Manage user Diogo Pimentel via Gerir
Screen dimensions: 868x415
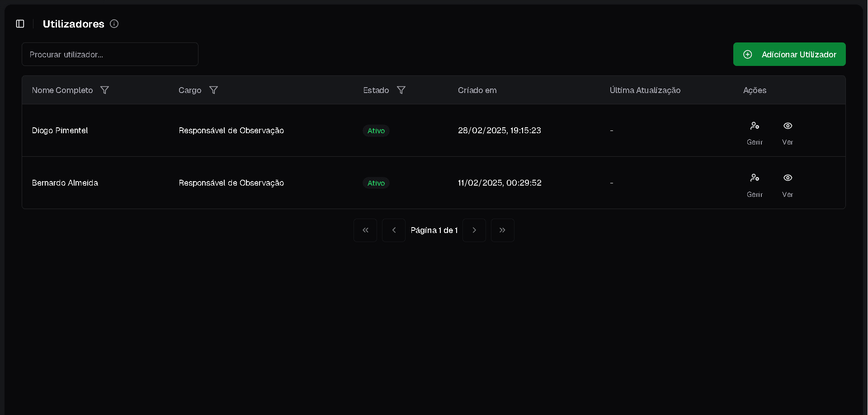coord(755,131)
